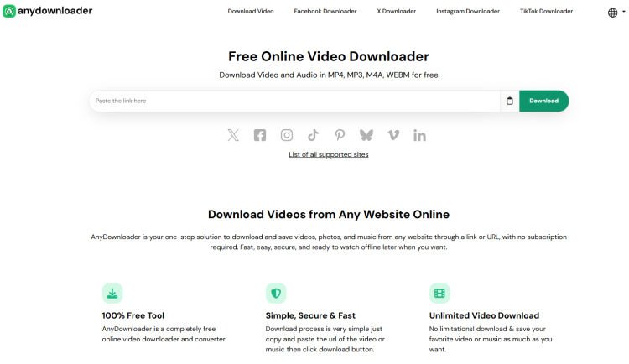Click the Pinterest platform icon
Screen dimensions: 629x364
click(x=340, y=135)
